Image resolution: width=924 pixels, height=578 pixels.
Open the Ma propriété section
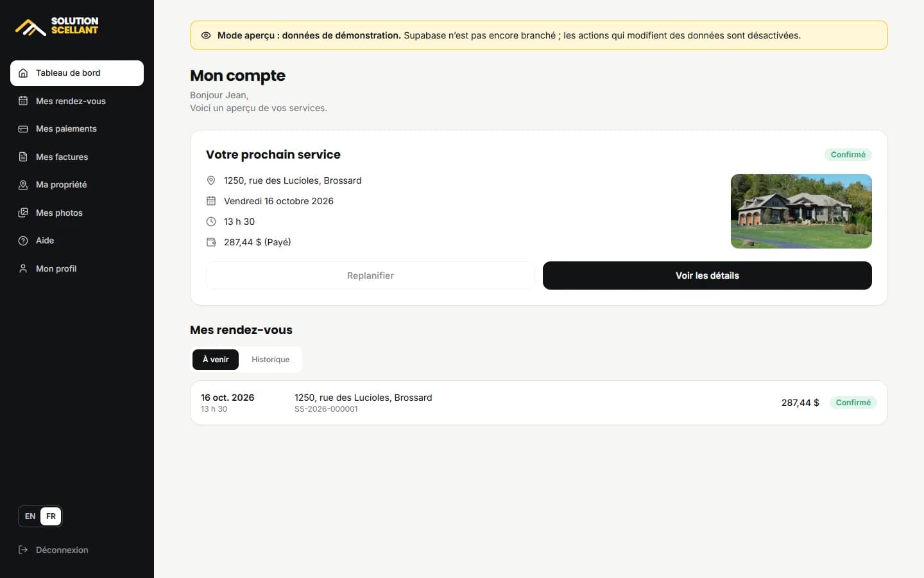77,185
